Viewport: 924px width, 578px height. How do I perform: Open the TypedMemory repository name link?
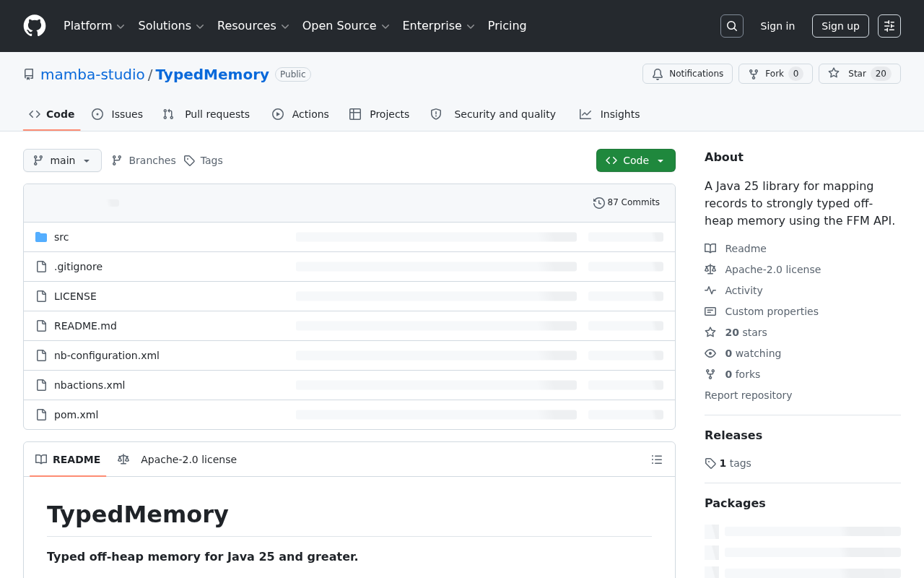[212, 74]
